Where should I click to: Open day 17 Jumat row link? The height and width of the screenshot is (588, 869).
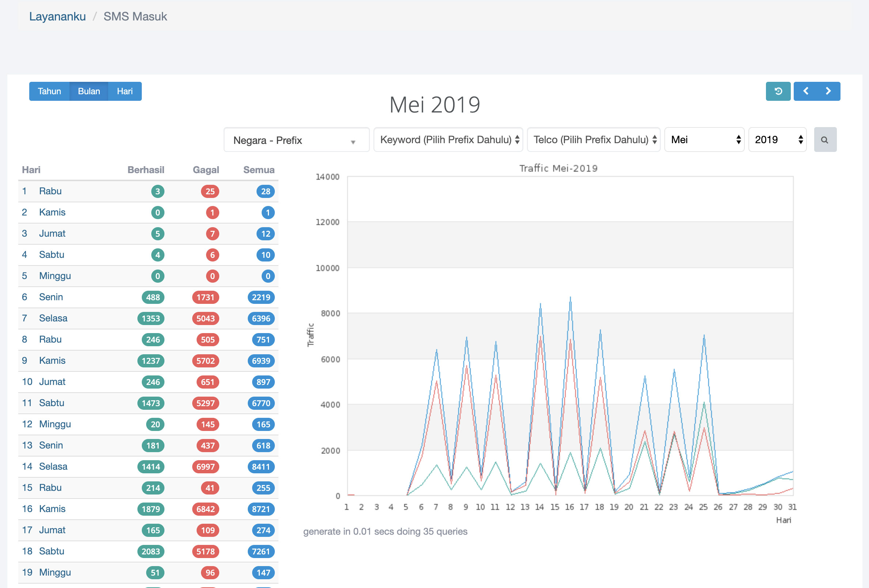tap(52, 530)
